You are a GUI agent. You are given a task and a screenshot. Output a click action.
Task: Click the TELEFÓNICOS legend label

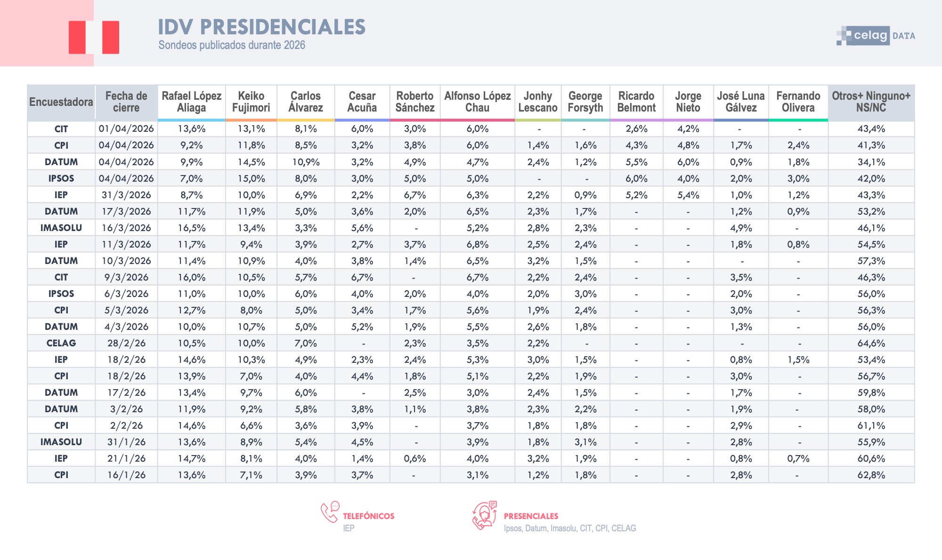tap(368, 516)
